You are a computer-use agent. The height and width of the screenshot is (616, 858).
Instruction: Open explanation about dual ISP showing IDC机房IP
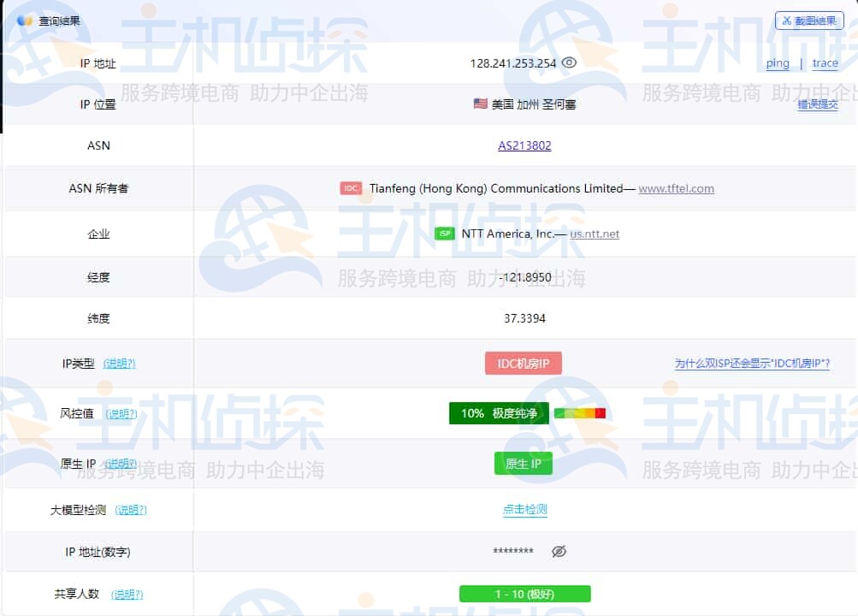753,363
